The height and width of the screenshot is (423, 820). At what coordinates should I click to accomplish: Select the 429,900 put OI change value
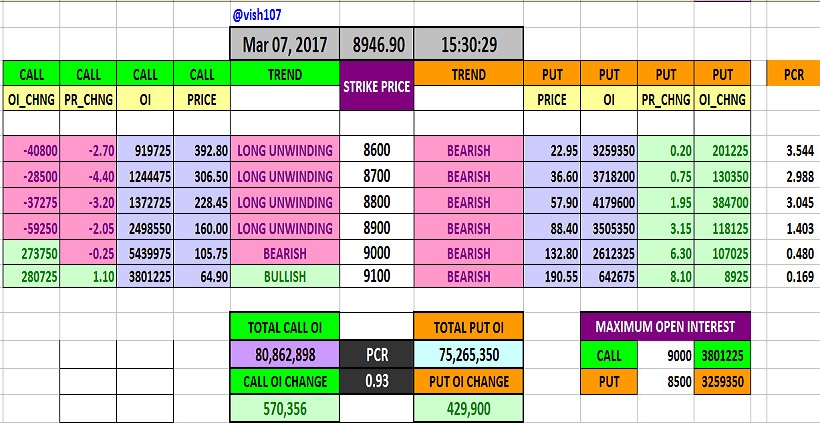coord(467,408)
